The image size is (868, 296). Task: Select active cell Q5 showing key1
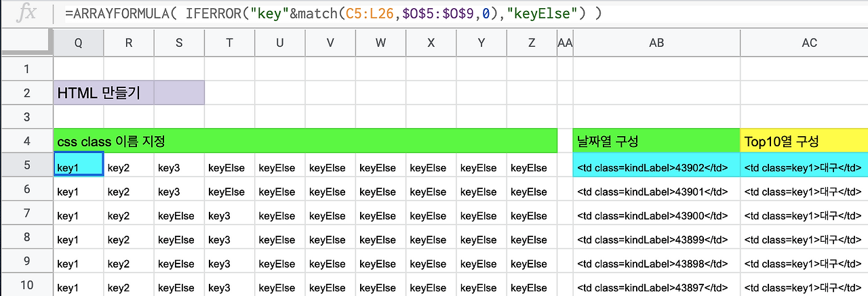[79, 165]
